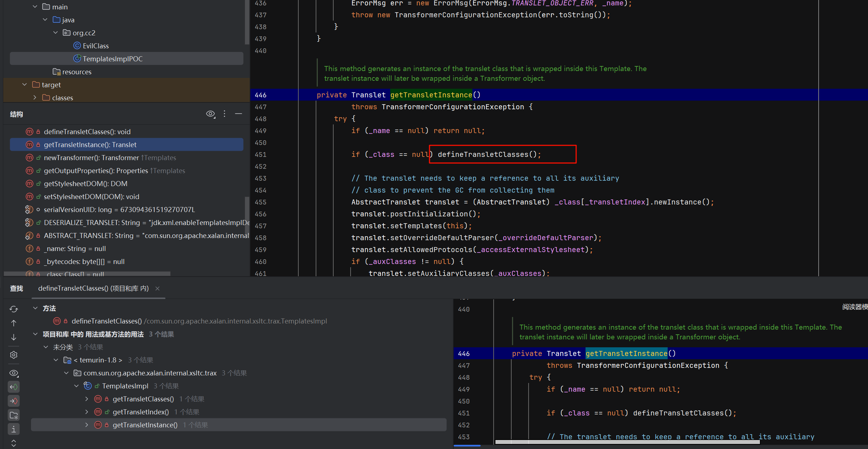868x449 pixels.
Task: Click field icon next to _name in Structure
Action: [x=30, y=248]
